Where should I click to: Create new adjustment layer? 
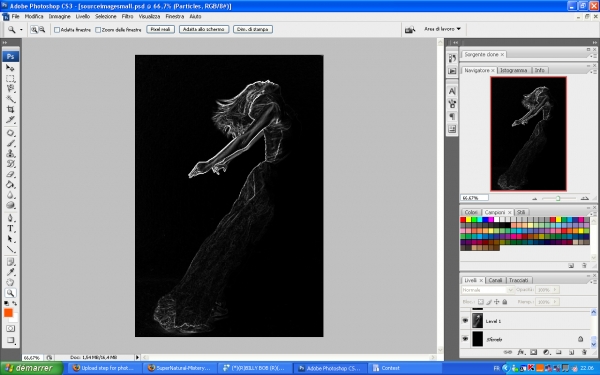[546, 352]
